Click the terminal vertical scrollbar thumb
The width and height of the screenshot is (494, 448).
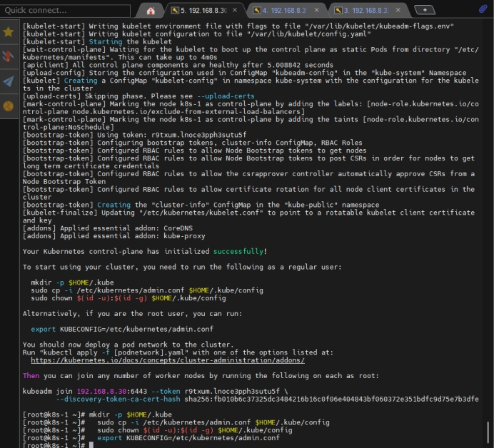488,433
